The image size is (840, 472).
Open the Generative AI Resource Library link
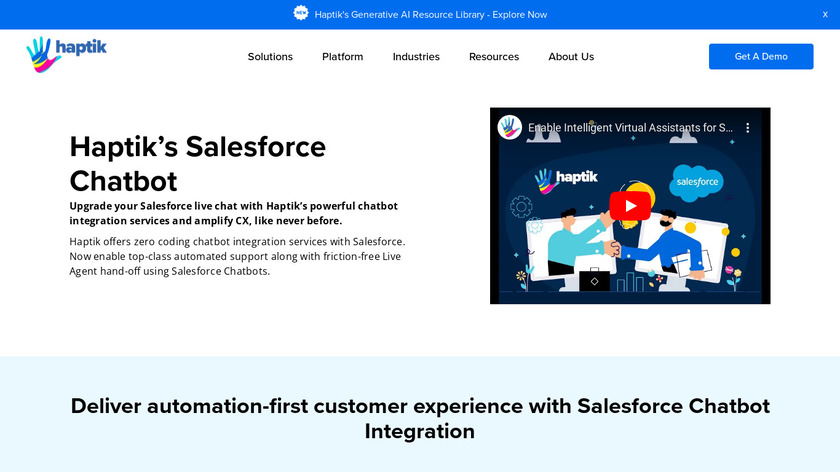(x=431, y=14)
